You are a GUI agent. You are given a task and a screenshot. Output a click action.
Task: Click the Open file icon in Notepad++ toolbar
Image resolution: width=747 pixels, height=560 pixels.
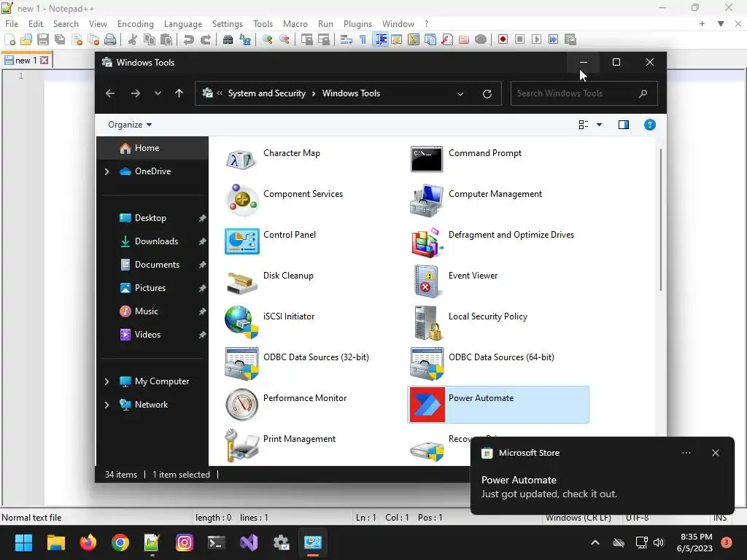[x=26, y=39]
